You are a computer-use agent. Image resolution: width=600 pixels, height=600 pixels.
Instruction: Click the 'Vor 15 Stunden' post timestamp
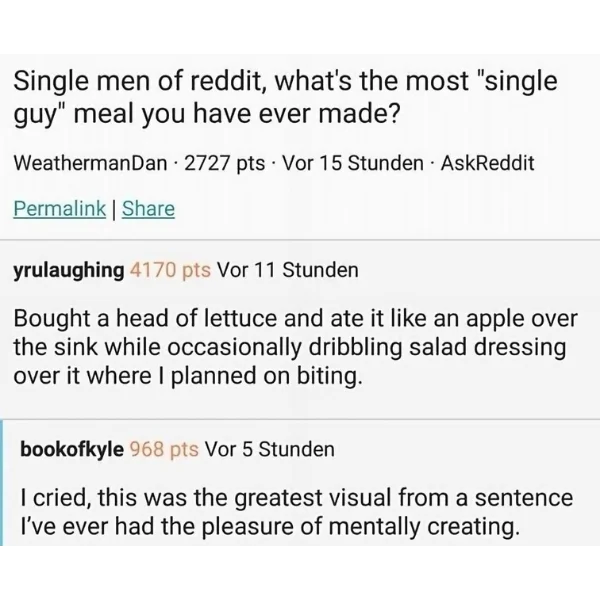[353, 163]
